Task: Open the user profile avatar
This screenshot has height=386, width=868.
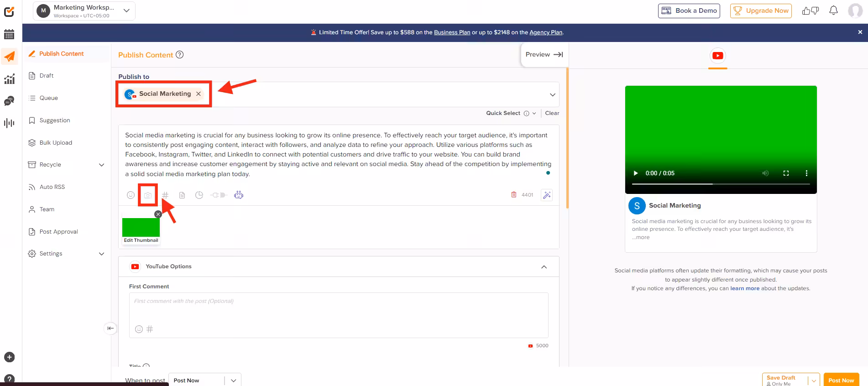Action: pos(855,10)
